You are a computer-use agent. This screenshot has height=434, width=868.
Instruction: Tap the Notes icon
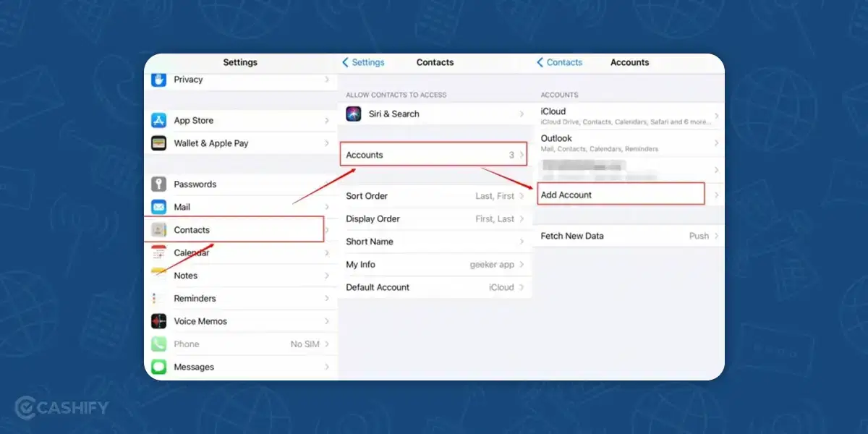158,276
